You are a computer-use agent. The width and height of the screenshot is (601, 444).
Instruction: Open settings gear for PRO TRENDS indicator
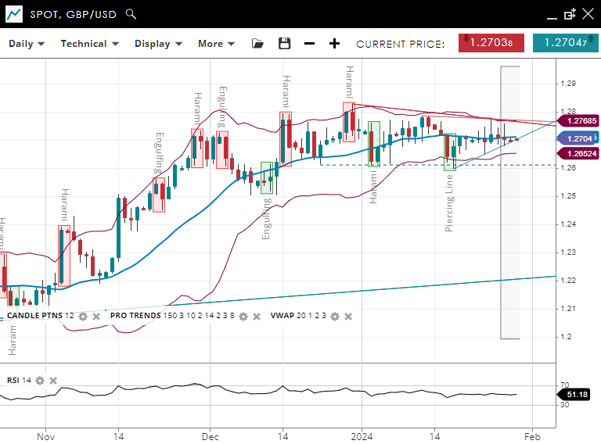(245, 316)
